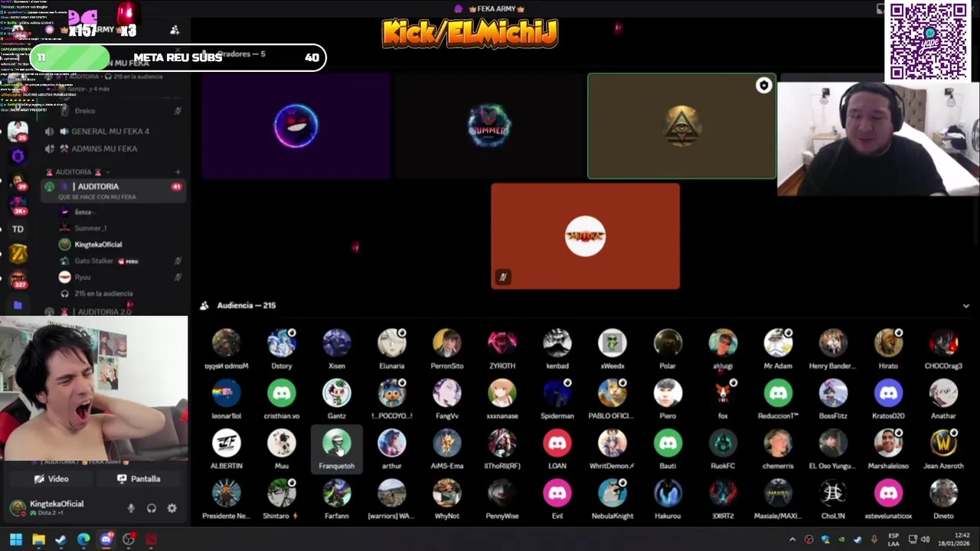Image resolution: width=980 pixels, height=551 pixels.
Task: Show hidden system tray icons
Action: point(792,540)
